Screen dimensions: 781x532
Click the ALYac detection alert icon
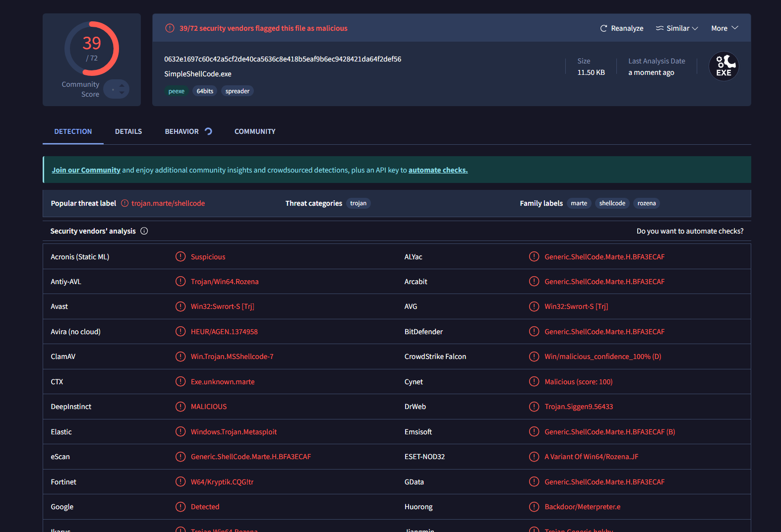point(534,256)
